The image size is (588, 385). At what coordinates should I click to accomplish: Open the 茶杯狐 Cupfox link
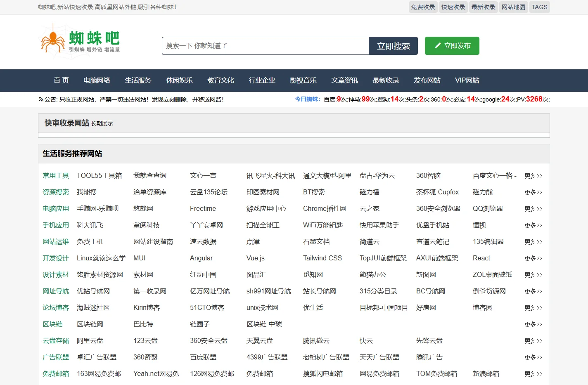[437, 192]
